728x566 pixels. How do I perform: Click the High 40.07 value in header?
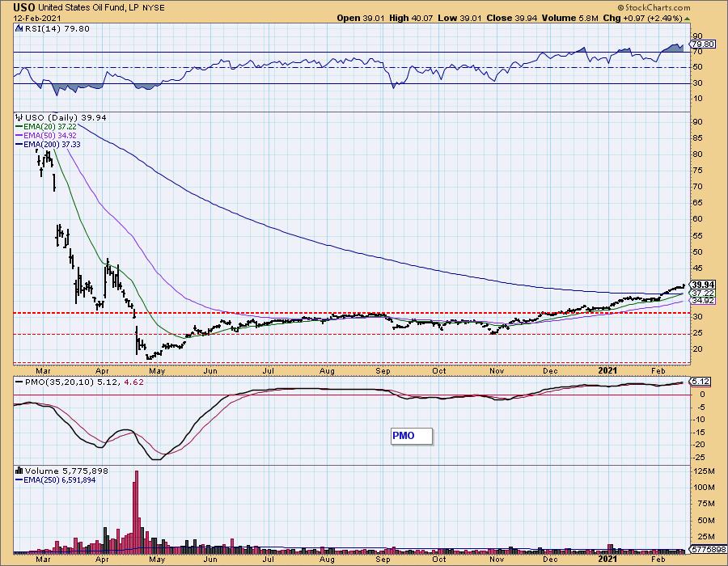coord(411,18)
